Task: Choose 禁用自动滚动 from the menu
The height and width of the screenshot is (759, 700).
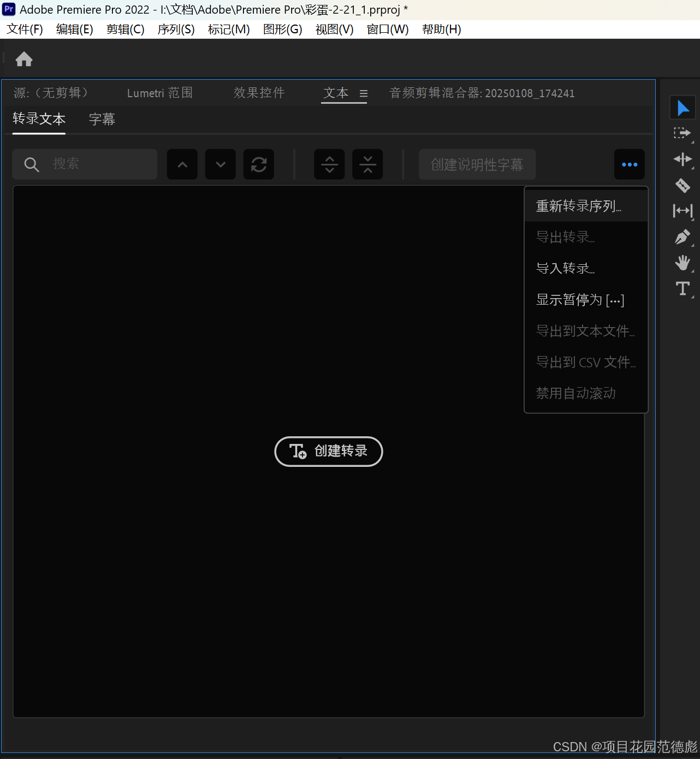Action: coord(586,393)
